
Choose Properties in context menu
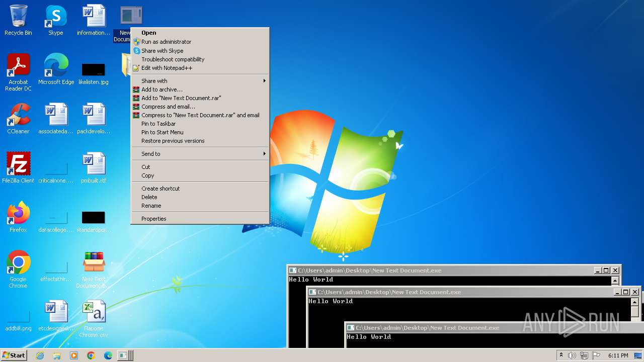tap(200, 219)
